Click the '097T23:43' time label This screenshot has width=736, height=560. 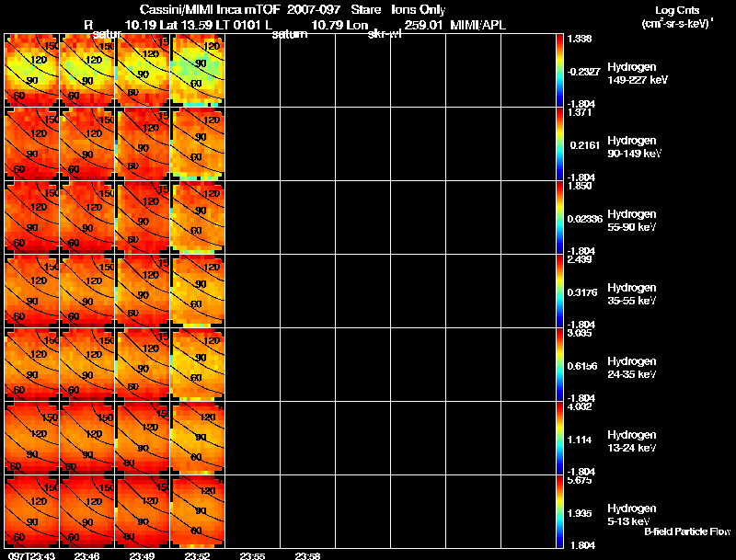(31, 556)
